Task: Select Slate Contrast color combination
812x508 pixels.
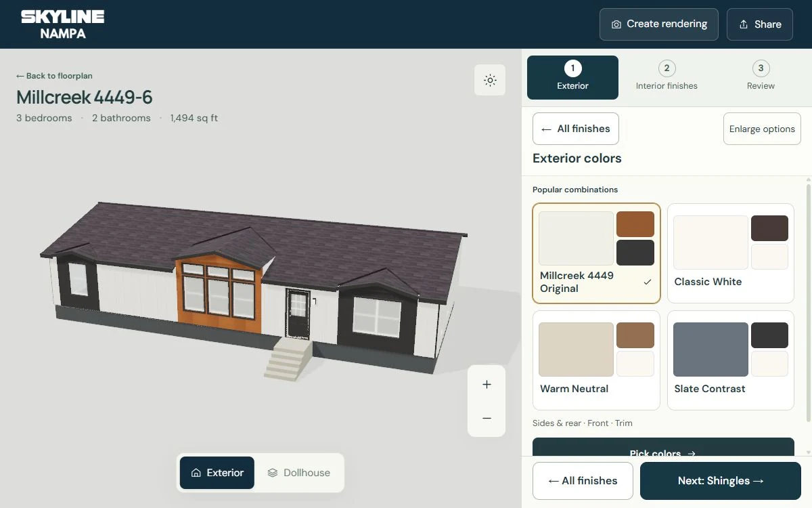Action: click(x=731, y=360)
